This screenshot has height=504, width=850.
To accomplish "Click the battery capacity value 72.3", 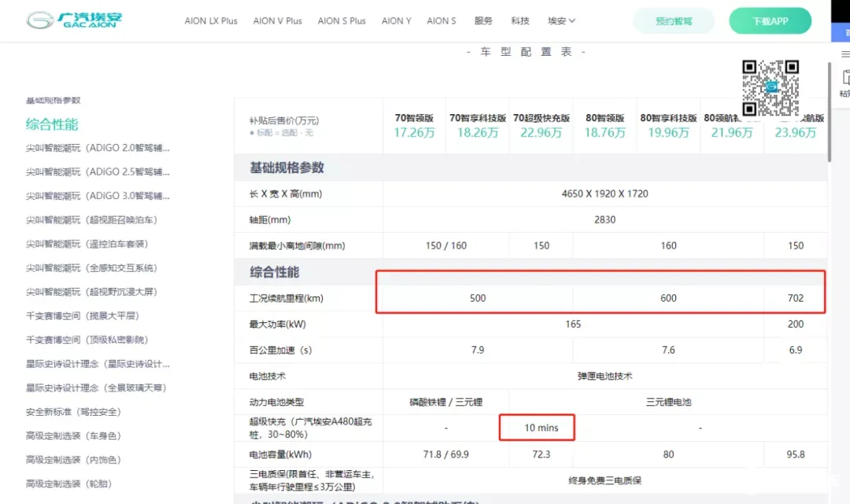I will click(541, 454).
